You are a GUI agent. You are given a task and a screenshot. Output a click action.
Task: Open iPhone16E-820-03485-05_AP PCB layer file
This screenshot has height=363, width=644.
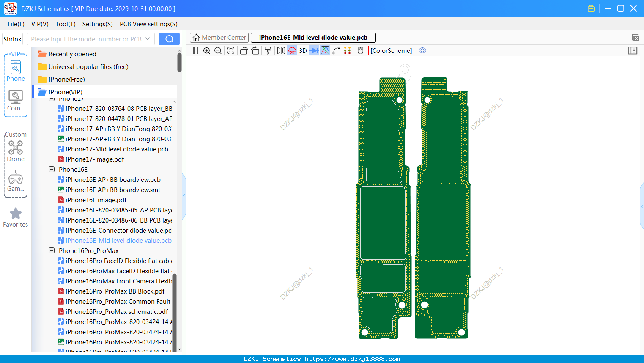click(115, 210)
